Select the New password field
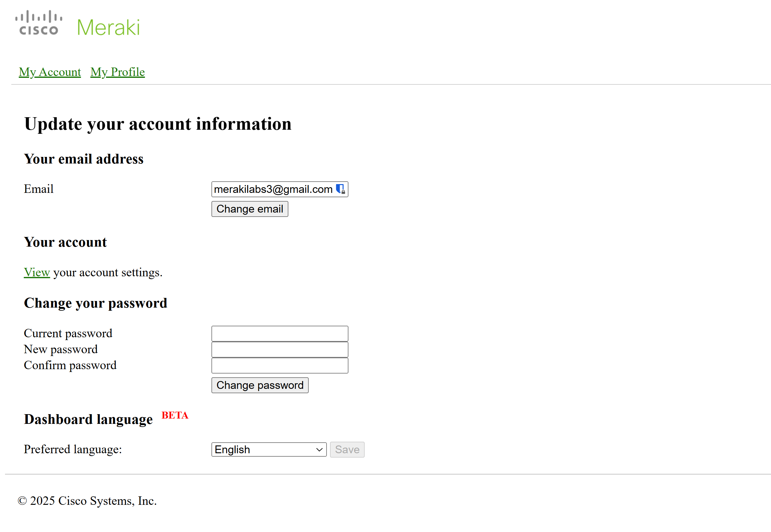Viewport: 771px width, 532px height. point(279,350)
